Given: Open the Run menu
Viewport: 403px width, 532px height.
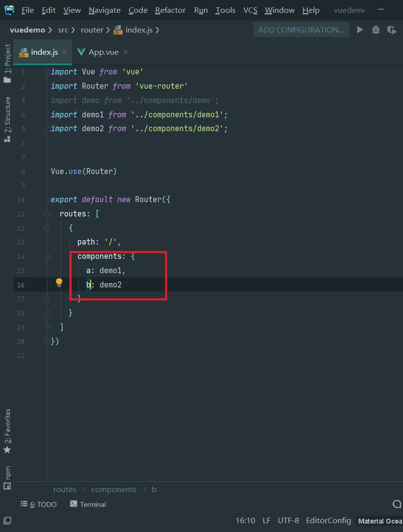Looking at the screenshot, I should click(201, 10).
